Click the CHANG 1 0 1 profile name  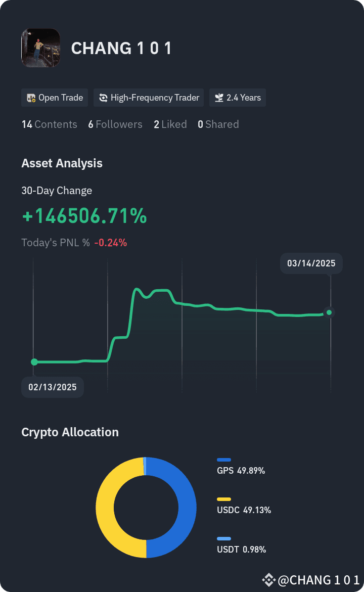tap(121, 49)
